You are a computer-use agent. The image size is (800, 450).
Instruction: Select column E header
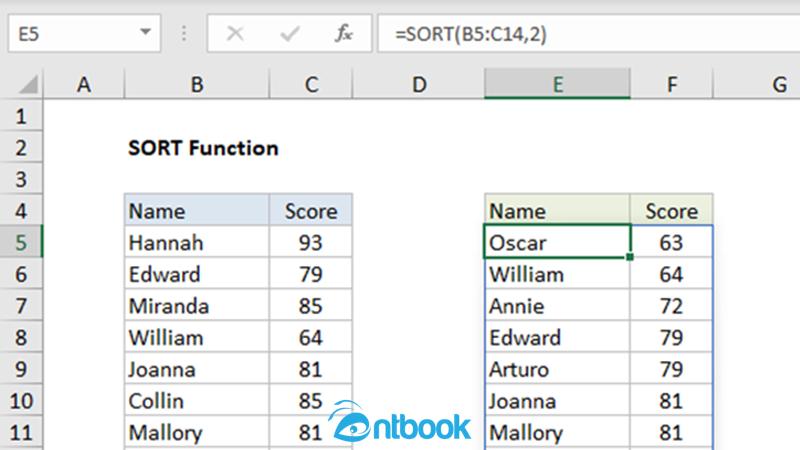(x=557, y=84)
